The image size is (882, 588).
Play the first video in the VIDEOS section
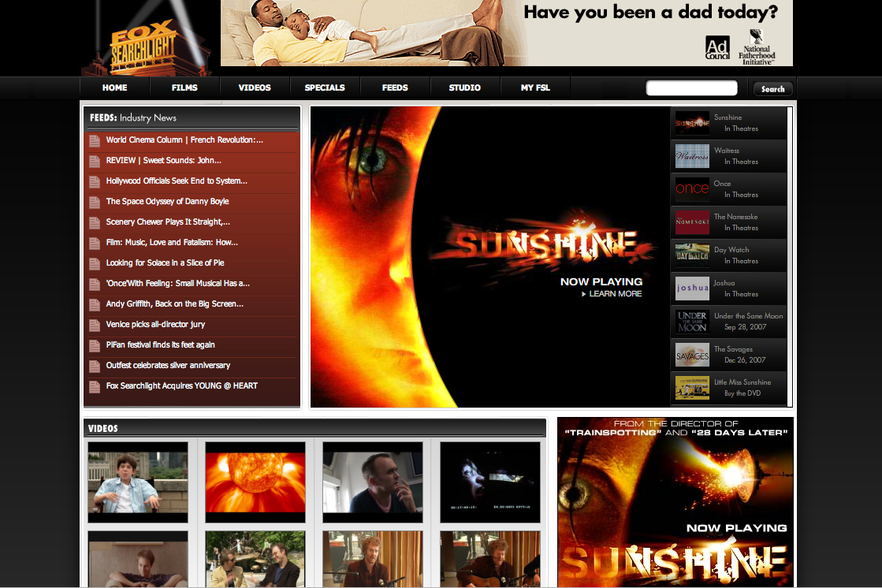[137, 482]
